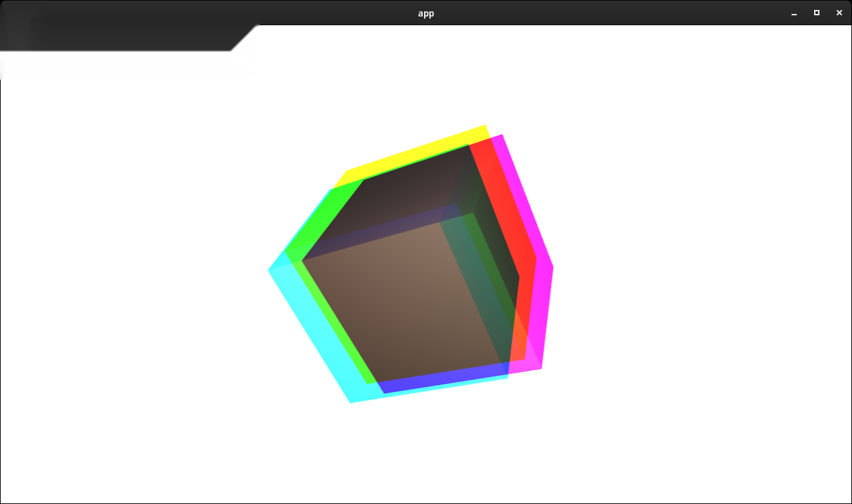Minimize the app window

click(794, 13)
